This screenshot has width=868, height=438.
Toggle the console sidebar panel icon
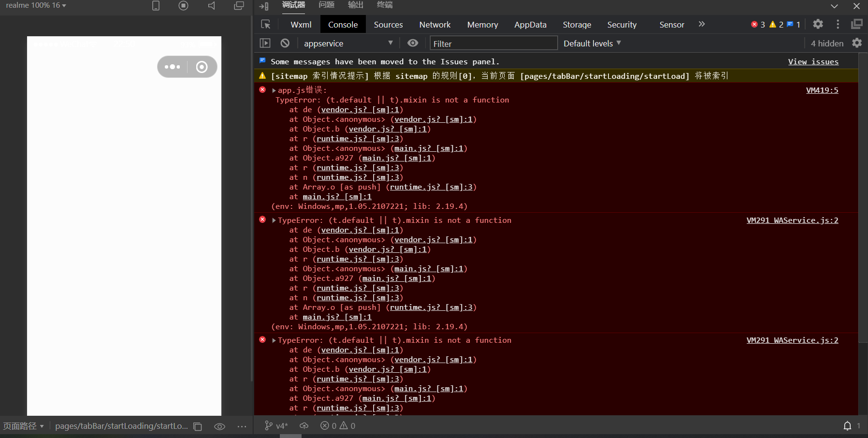click(x=265, y=43)
